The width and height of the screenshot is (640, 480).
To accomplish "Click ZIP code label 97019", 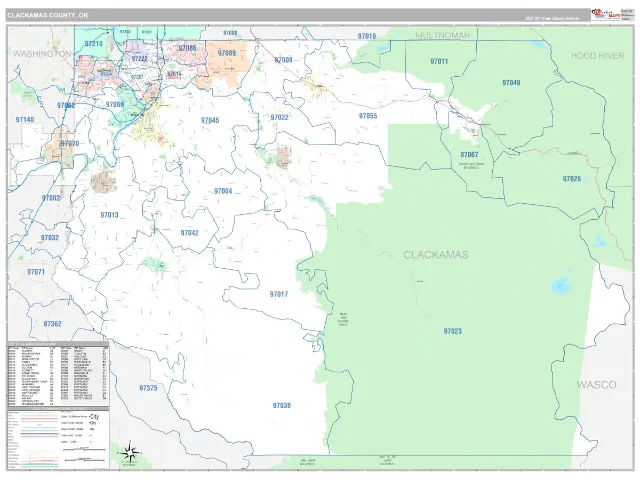I will 367,36.
